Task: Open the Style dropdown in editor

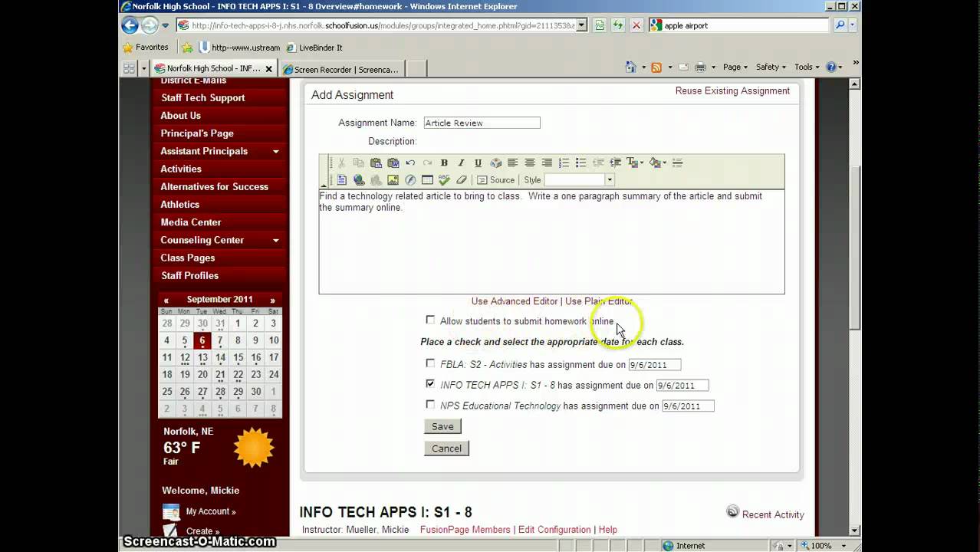Action: (610, 180)
